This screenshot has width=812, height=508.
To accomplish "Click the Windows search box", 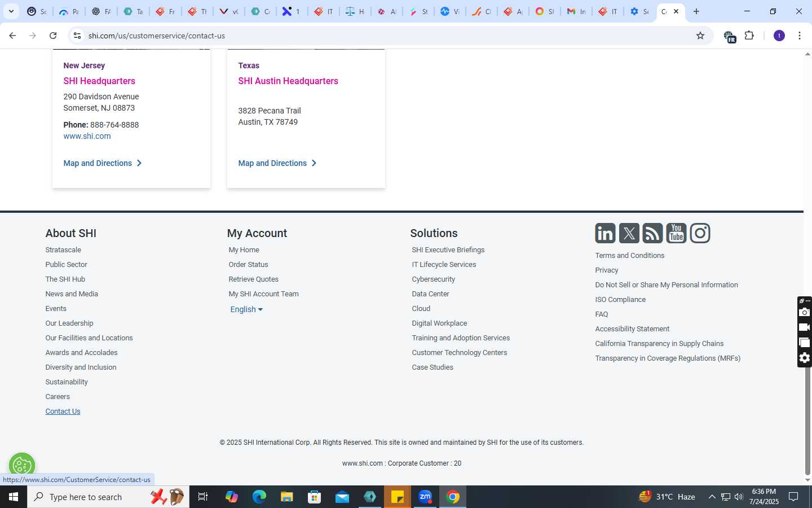I will coord(107,497).
